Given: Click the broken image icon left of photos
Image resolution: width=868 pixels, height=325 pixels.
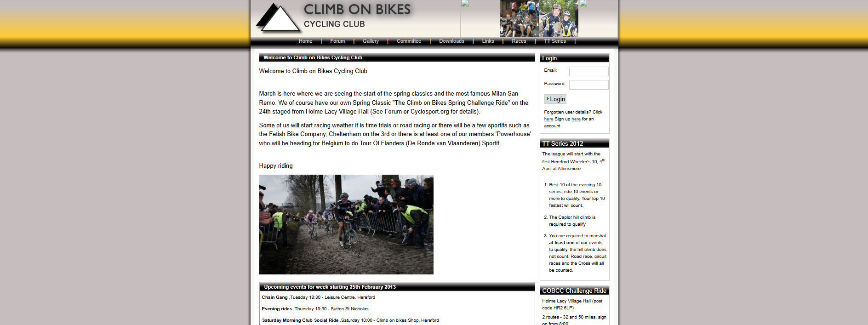Looking at the screenshot, I should click(465, 4).
